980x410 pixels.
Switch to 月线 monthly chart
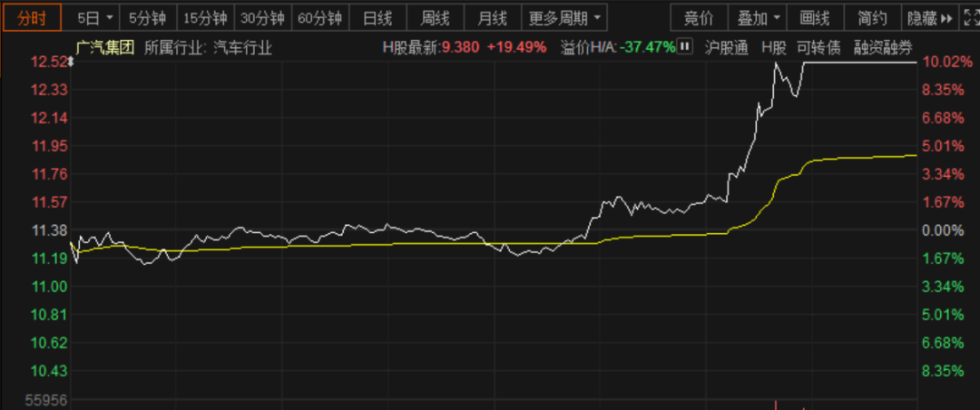[493, 18]
